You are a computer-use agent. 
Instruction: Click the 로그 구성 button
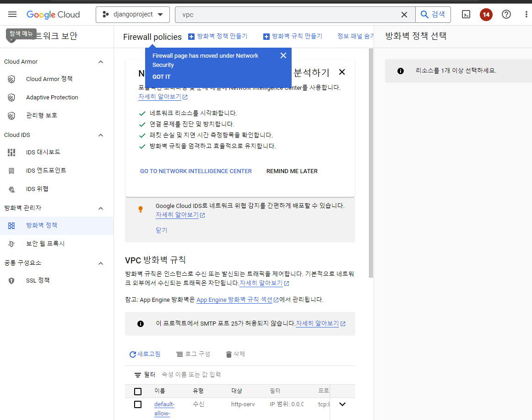193,354
